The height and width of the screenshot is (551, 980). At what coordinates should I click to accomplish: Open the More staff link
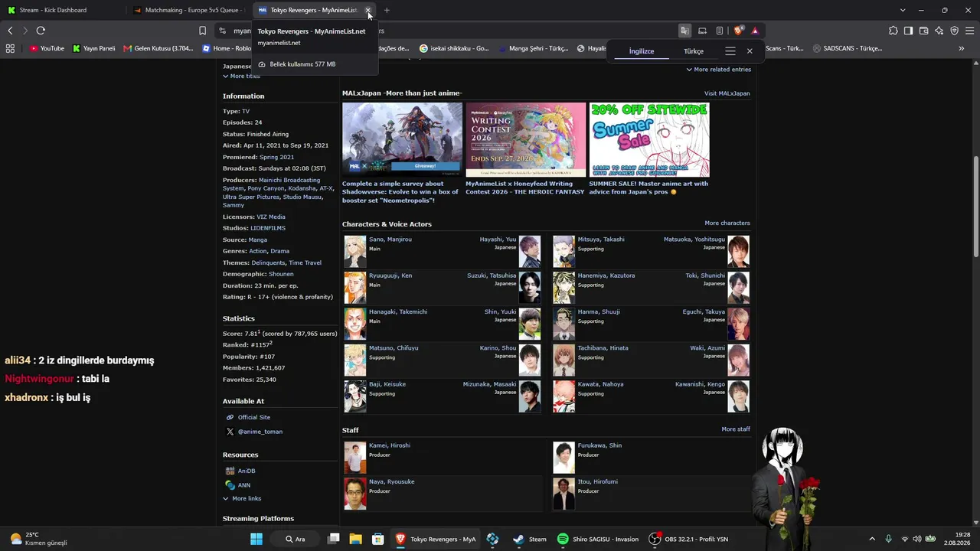coord(736,429)
